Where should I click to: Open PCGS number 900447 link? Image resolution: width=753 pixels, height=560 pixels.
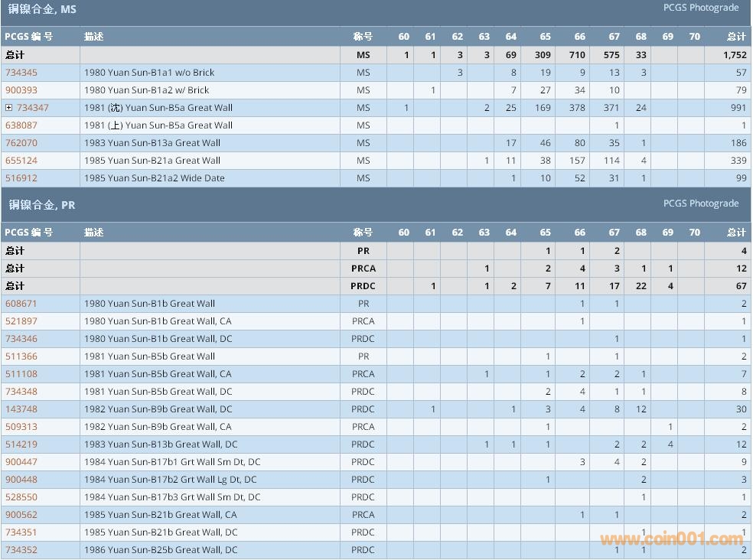21,462
